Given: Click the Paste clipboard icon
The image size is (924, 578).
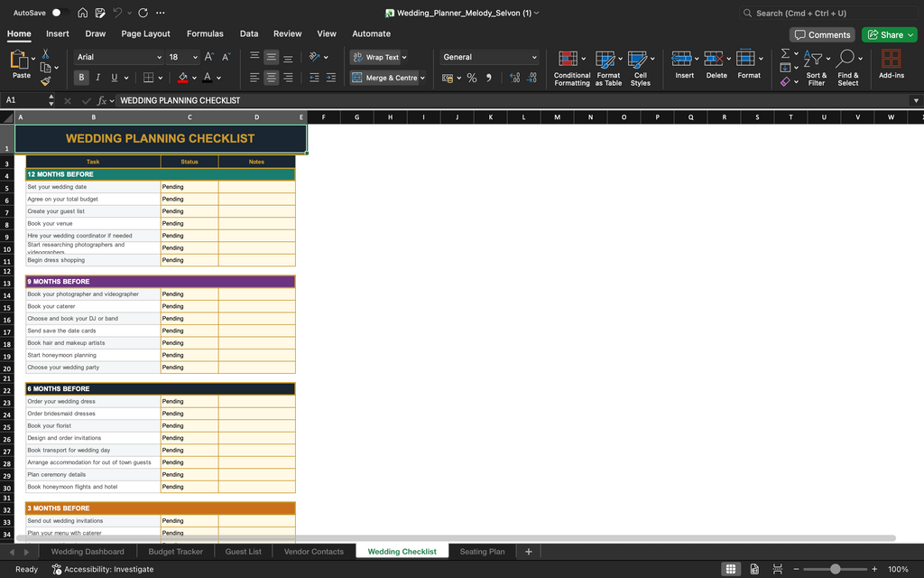Looking at the screenshot, I should click(x=20, y=60).
